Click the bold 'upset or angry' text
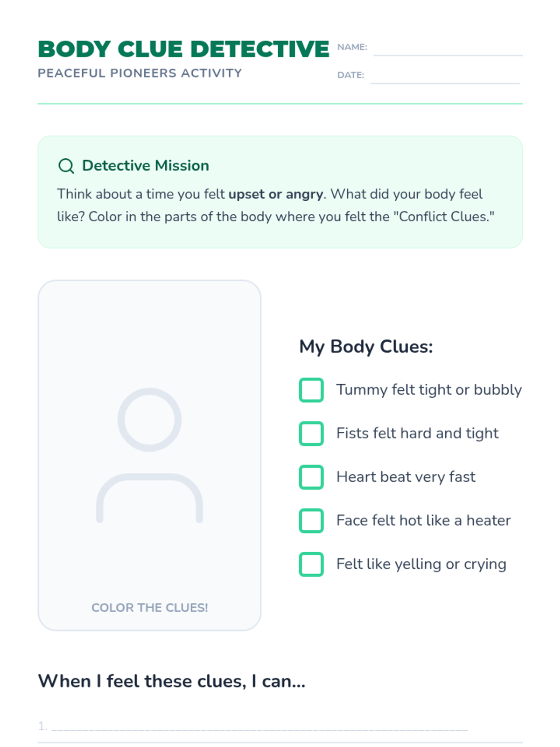560x747 pixels. coord(275,194)
